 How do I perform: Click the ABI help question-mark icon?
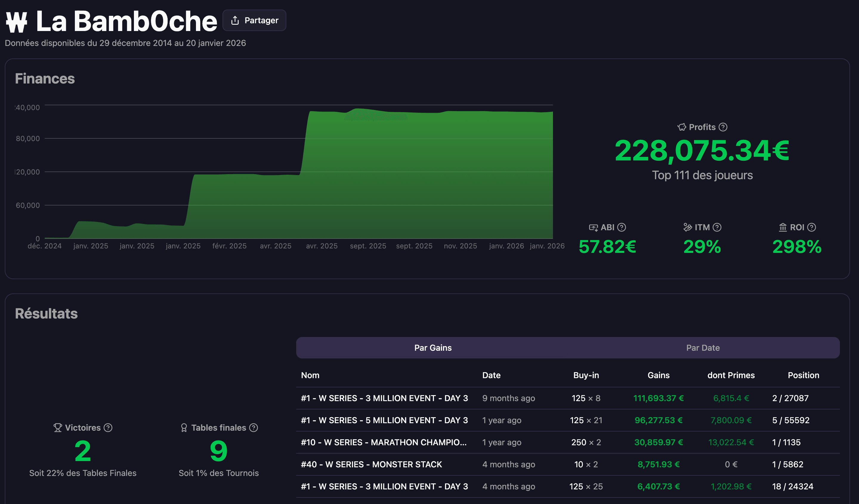tap(621, 227)
